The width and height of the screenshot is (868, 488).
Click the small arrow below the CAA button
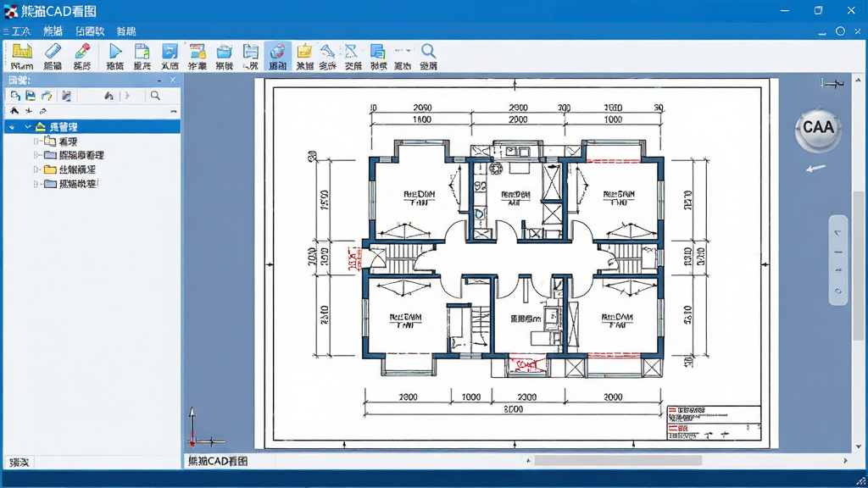tap(815, 168)
